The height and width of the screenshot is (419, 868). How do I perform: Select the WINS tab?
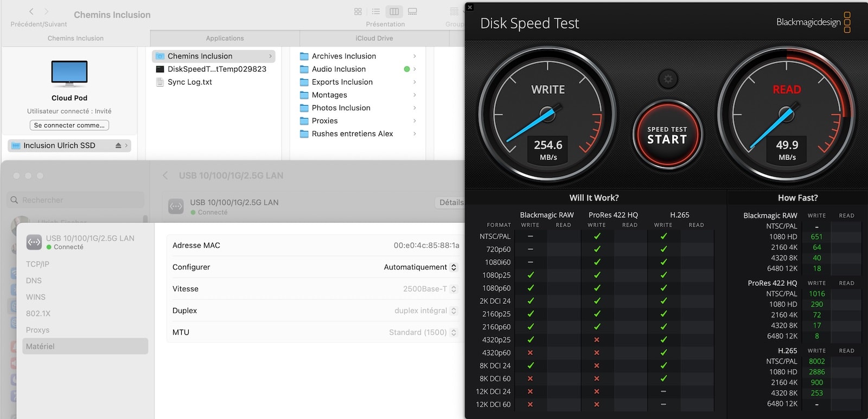pyautogui.click(x=36, y=297)
